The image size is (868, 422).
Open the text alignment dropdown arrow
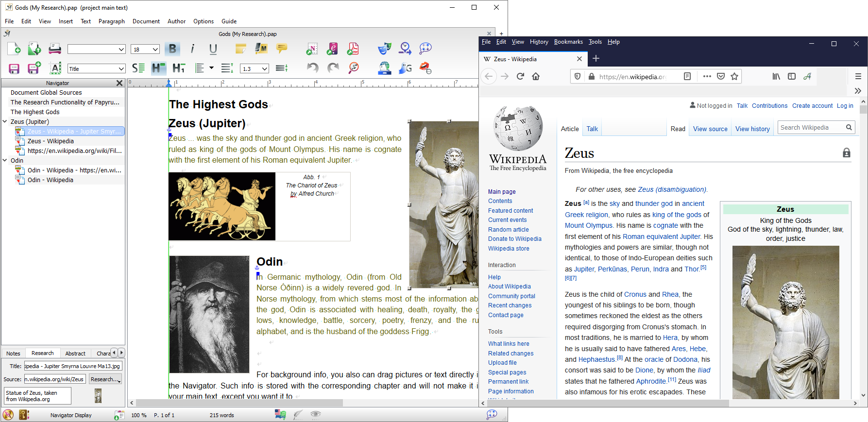pos(211,68)
